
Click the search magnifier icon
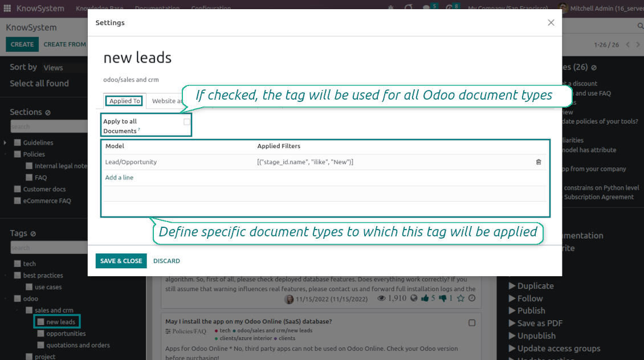(640, 27)
